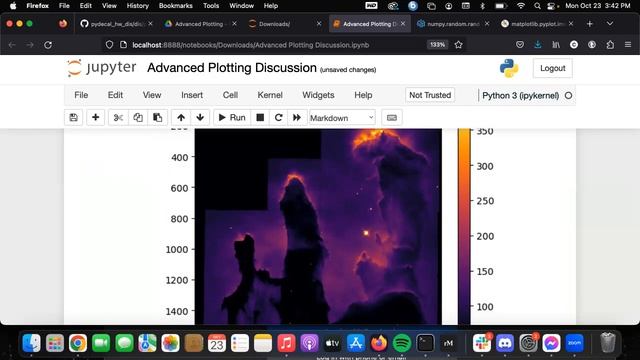Open the Jupyter Insert menu

pos(192,95)
